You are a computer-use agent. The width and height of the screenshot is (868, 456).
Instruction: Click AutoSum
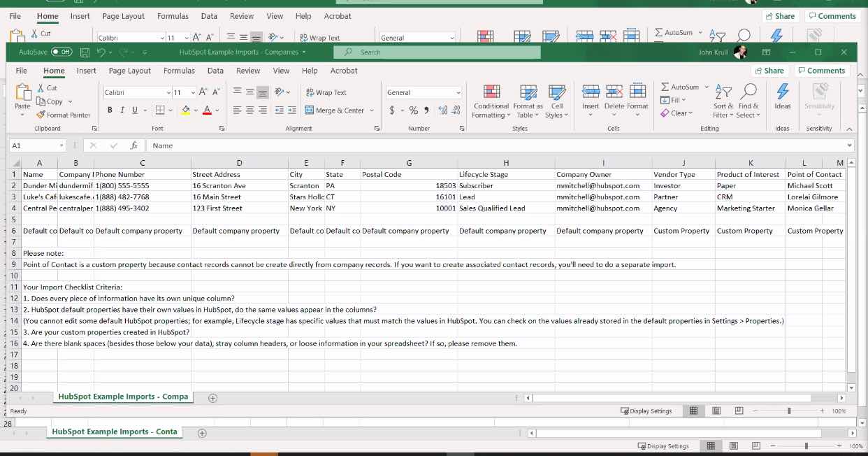679,87
